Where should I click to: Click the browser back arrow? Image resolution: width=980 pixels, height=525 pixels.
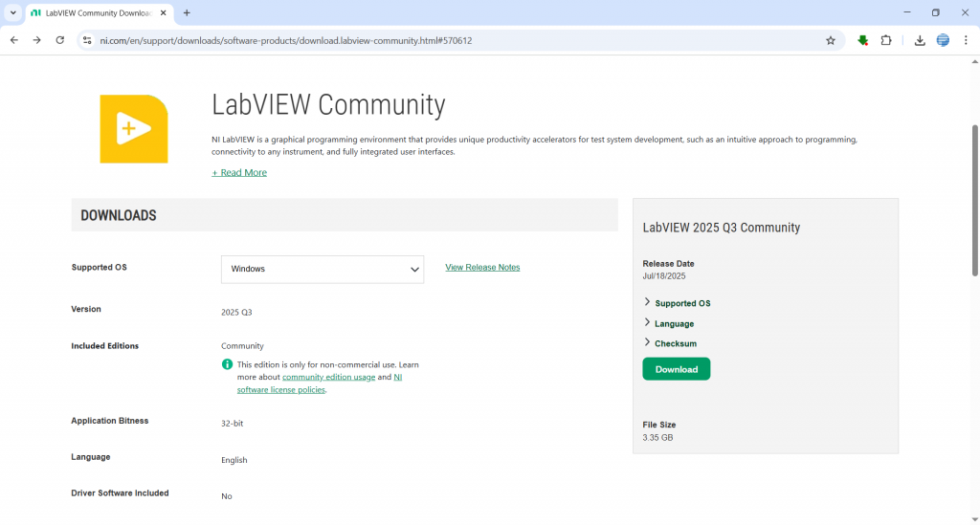click(13, 40)
